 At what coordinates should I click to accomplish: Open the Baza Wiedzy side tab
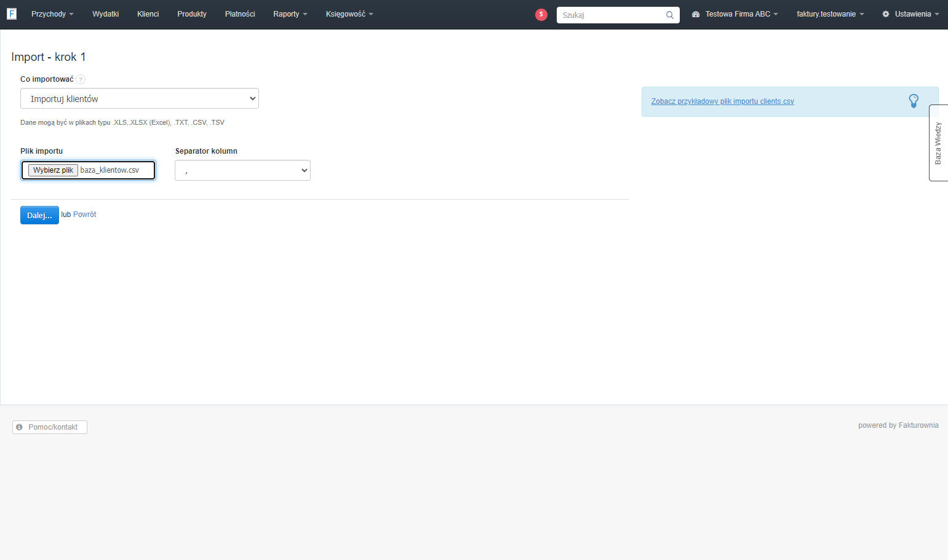point(938,143)
